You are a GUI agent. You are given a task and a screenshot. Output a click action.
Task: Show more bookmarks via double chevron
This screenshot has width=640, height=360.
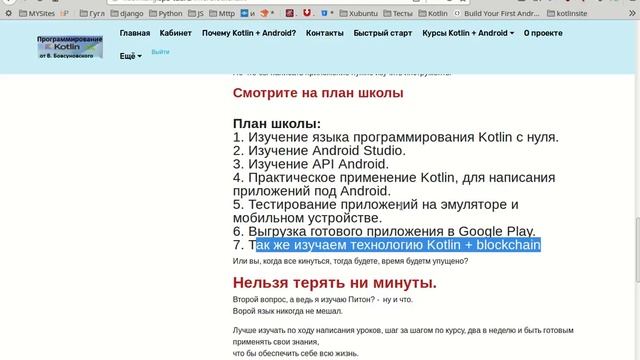point(632,13)
